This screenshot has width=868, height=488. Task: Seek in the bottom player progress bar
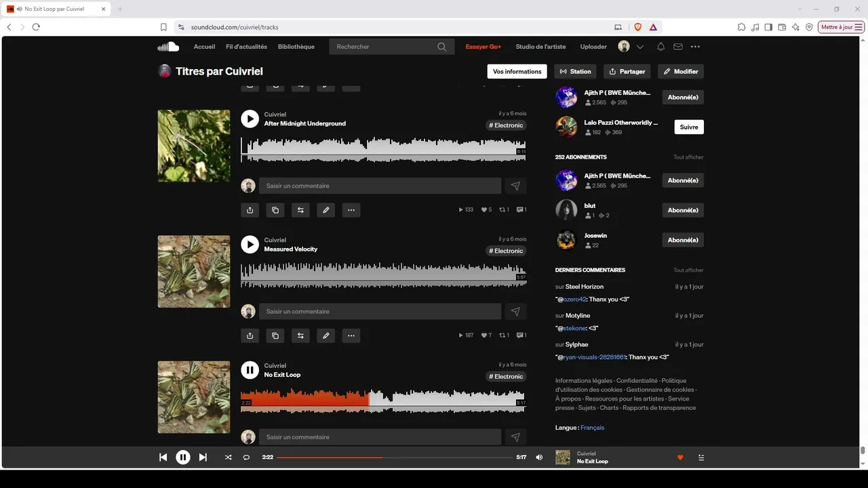395,457
